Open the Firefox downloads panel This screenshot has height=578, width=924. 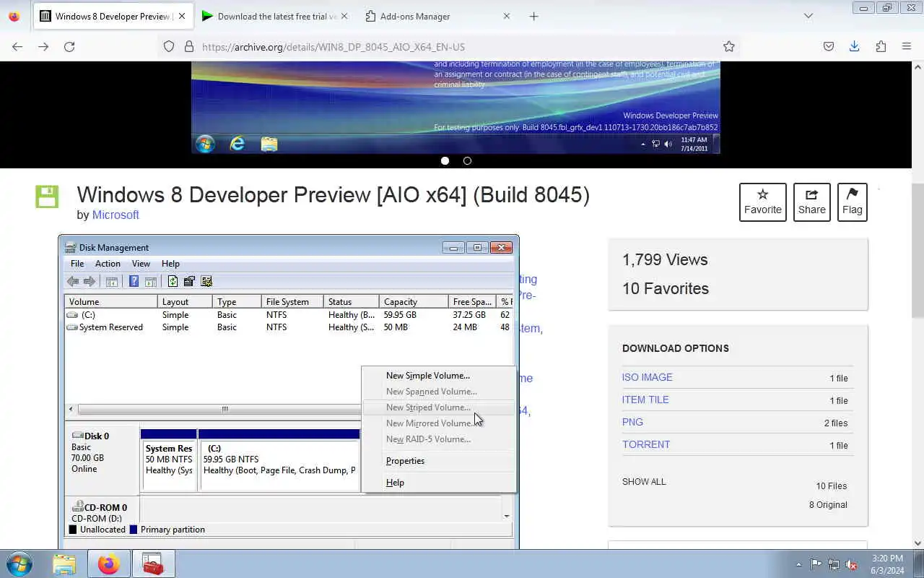(854, 46)
